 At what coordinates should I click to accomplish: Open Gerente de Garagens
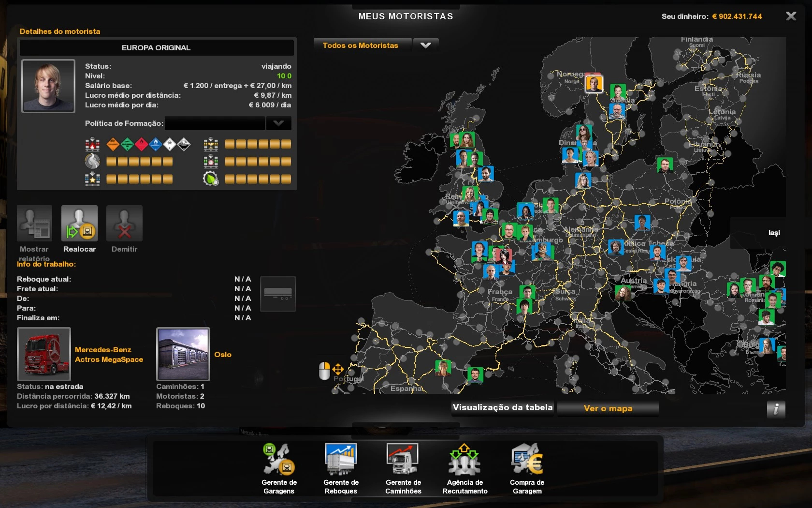click(x=279, y=468)
